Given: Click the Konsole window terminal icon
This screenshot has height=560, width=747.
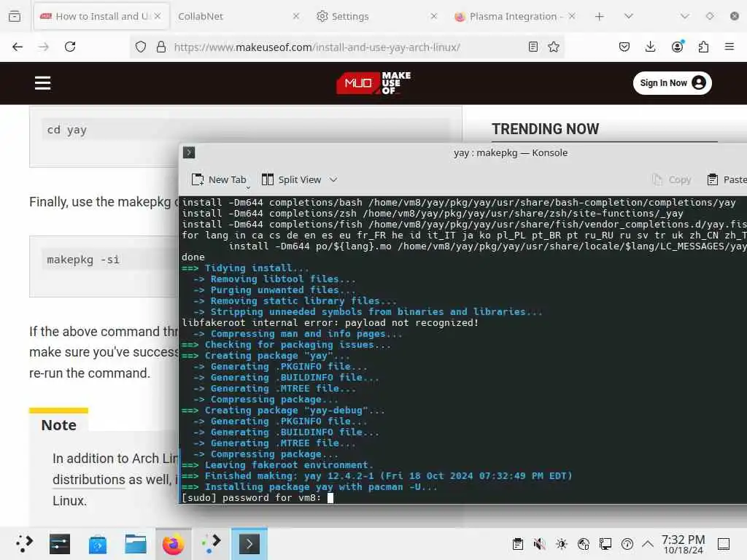Looking at the screenshot, I should click(189, 152).
